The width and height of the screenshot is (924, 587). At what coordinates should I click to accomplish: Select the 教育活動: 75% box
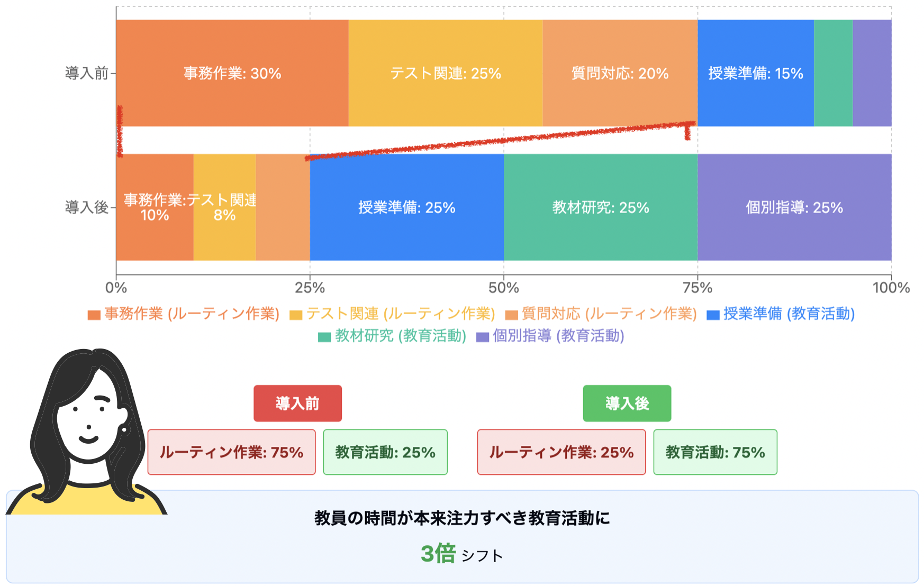pyautogui.click(x=715, y=452)
